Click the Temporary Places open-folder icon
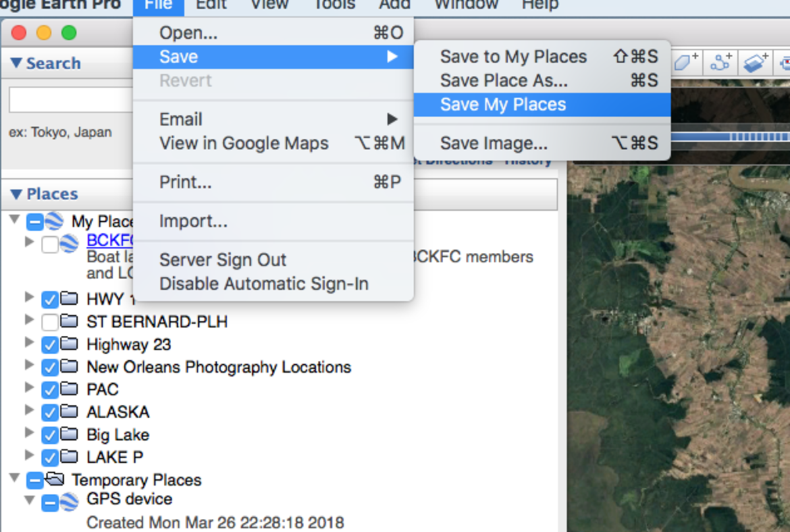 [x=55, y=479]
